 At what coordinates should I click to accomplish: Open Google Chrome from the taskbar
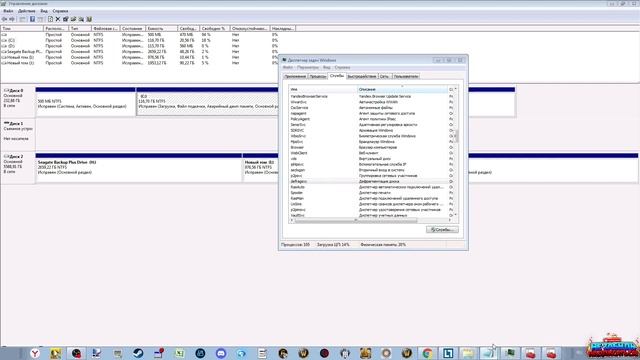click(x=427, y=353)
